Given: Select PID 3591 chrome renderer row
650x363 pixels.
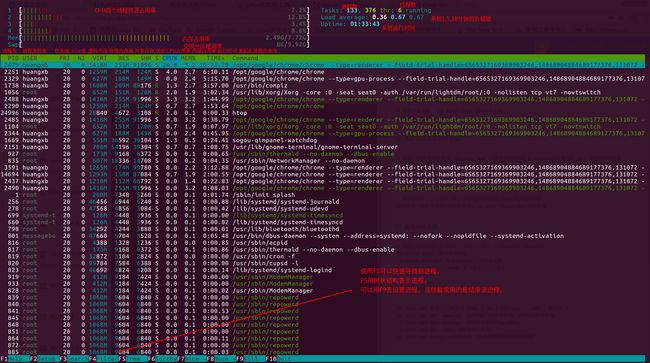Looking at the screenshot, I should pos(323,167).
